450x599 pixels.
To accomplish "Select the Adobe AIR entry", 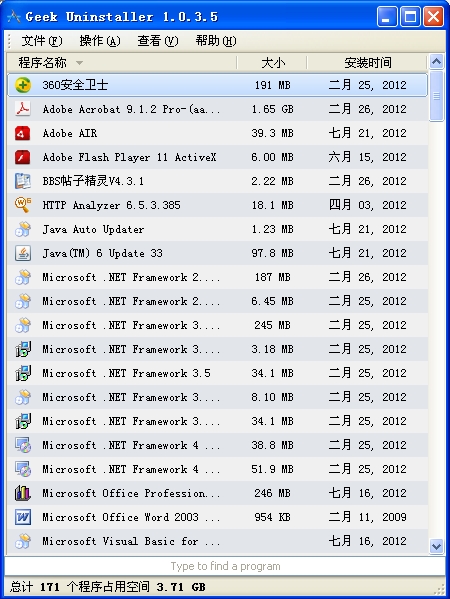I will [x=217, y=133].
